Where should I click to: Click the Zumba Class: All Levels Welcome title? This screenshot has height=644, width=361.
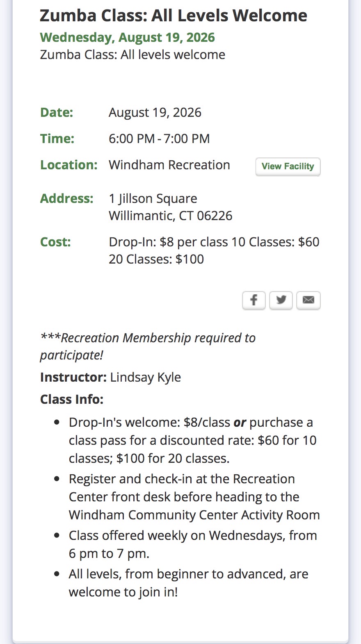tap(174, 16)
